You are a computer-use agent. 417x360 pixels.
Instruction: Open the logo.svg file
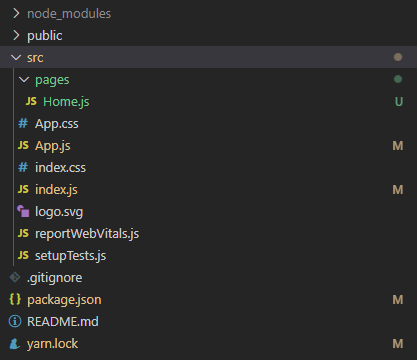[59, 212]
